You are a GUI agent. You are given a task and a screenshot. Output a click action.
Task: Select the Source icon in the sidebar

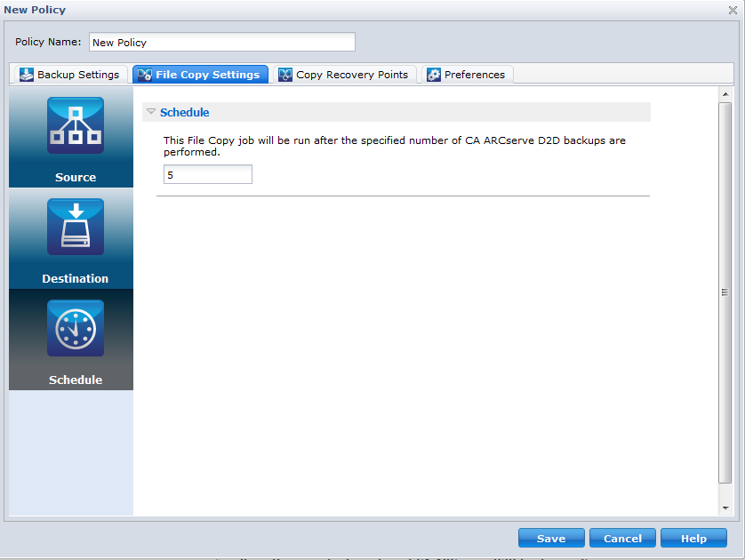click(x=76, y=124)
